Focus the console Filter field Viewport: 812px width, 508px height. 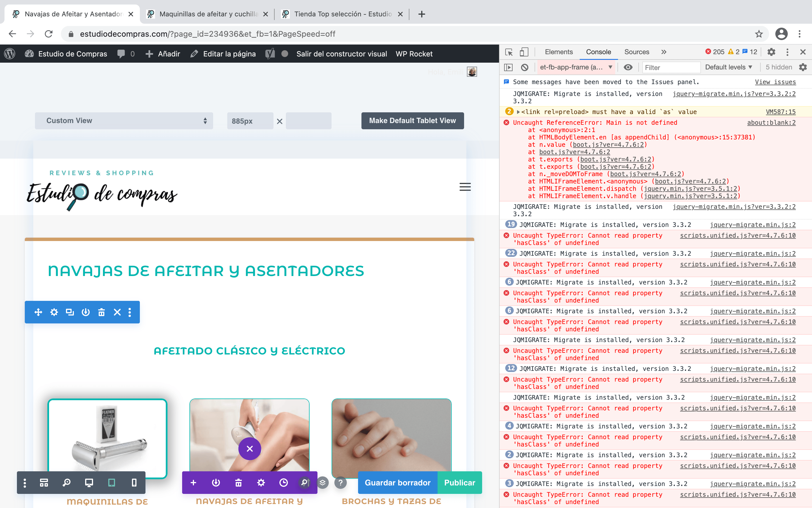point(671,67)
